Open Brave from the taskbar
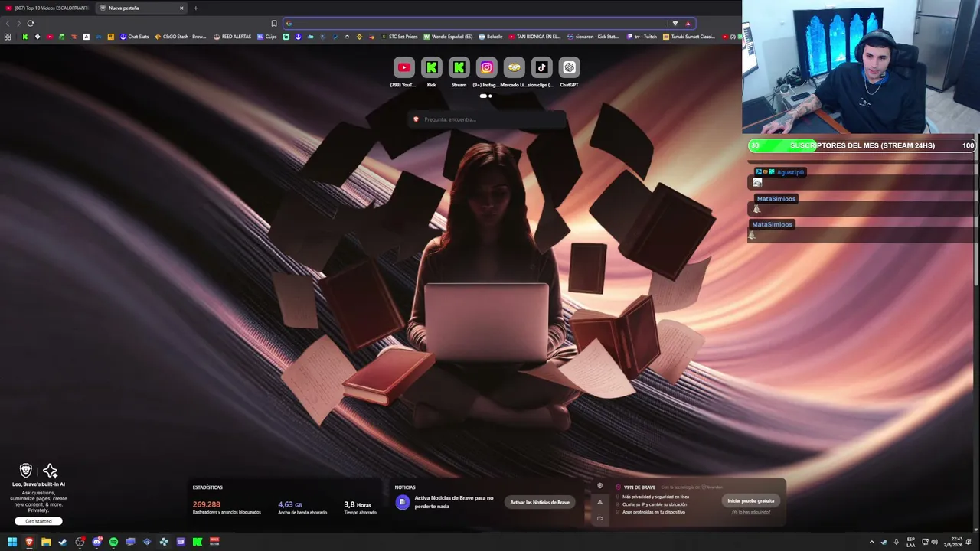The width and height of the screenshot is (980, 551). click(x=29, y=542)
